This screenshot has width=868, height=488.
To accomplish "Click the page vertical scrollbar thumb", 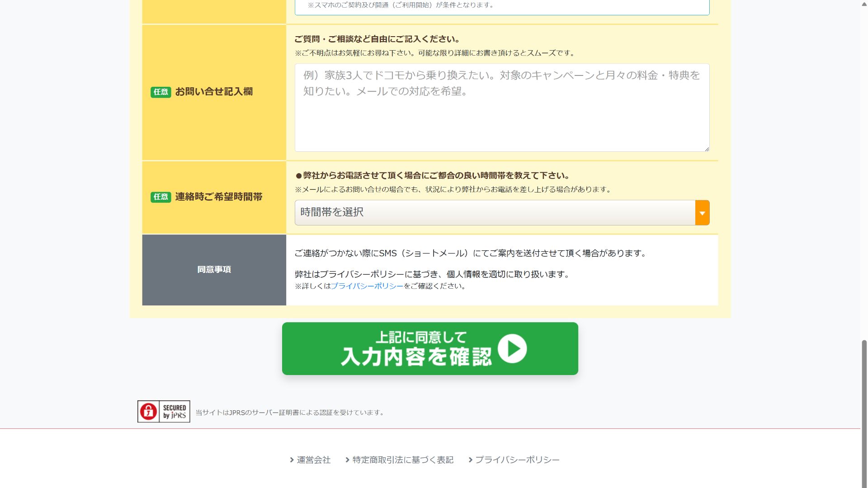I will pyautogui.click(x=864, y=413).
